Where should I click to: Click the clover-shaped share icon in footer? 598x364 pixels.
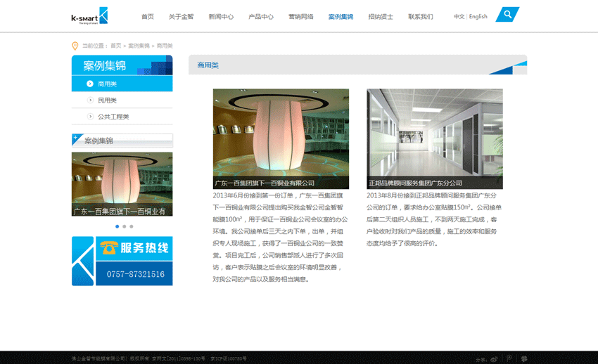pos(523,359)
